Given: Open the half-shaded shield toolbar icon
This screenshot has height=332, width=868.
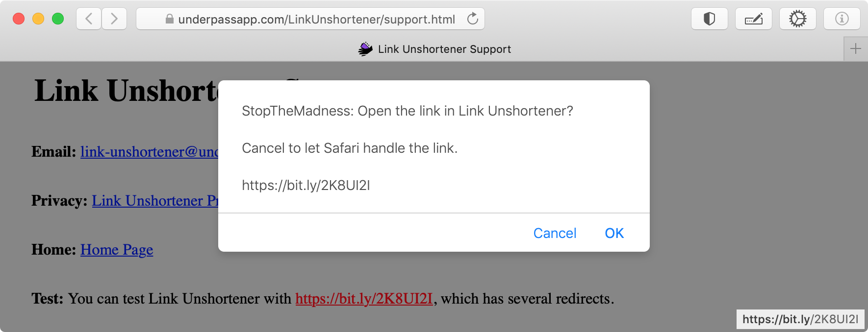Looking at the screenshot, I should tap(709, 19).
